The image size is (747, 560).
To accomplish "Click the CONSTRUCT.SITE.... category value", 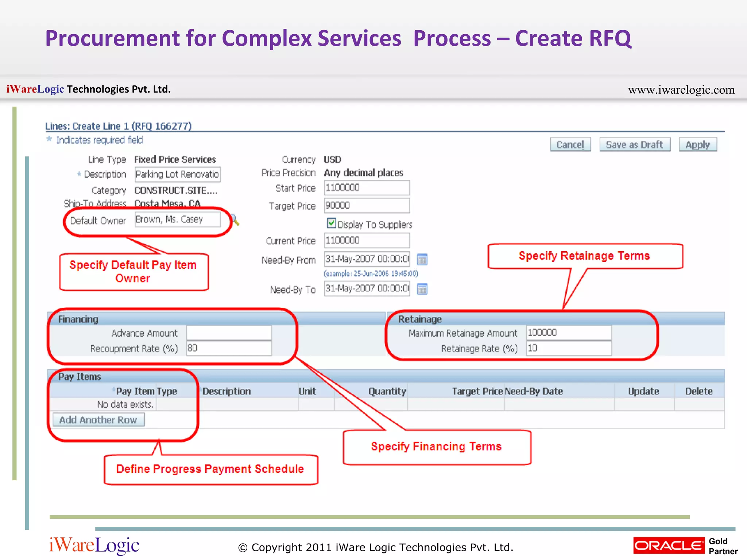I will 176,190.
